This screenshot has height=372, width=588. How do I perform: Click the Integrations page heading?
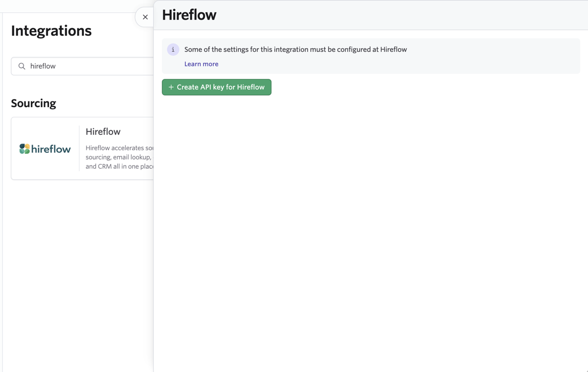[x=51, y=31]
